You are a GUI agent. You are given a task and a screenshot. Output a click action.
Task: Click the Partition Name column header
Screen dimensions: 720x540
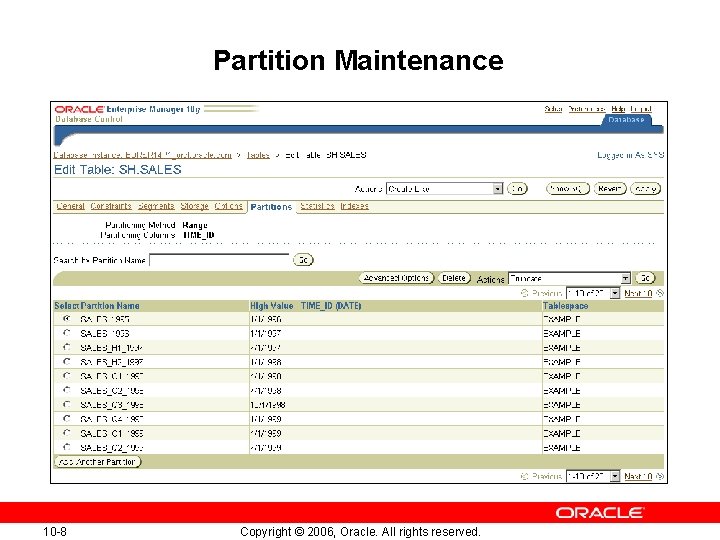[110, 306]
